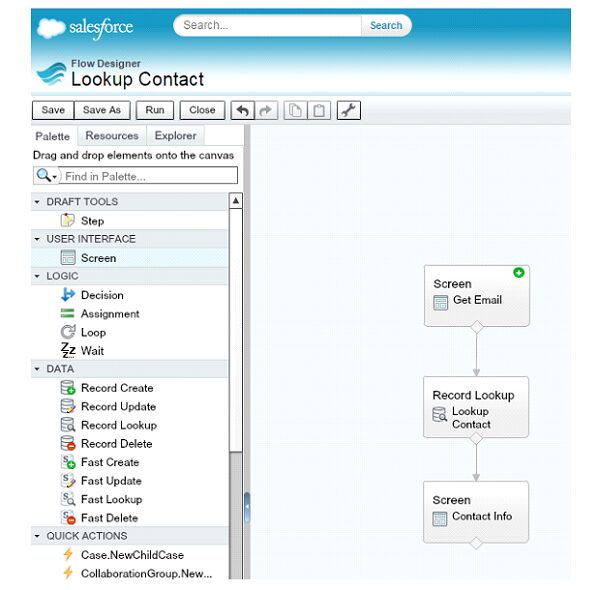The height and width of the screenshot is (590, 600).
Task: Click the Paste clipboard icon in toolbar
Action: click(318, 111)
